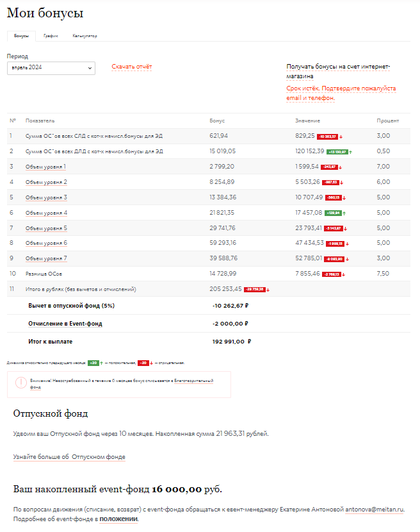420x532 pixels.
Task: Expand the период dropdown showing апрель 2024
Action: coord(51,67)
